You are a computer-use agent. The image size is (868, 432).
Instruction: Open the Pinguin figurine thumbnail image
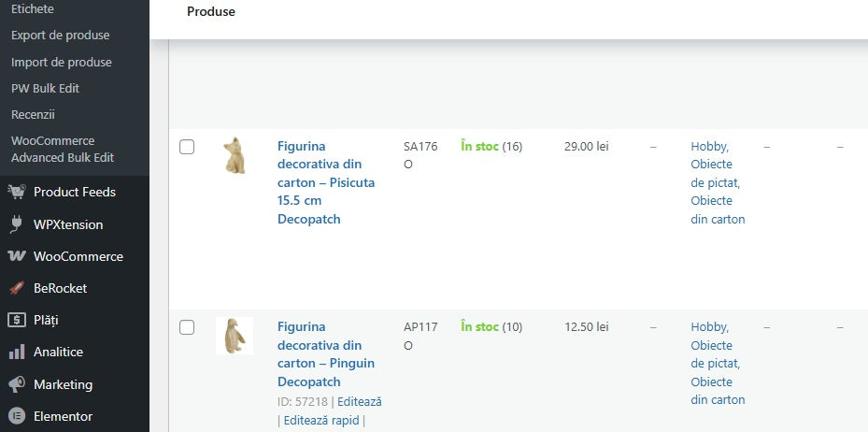(x=234, y=336)
